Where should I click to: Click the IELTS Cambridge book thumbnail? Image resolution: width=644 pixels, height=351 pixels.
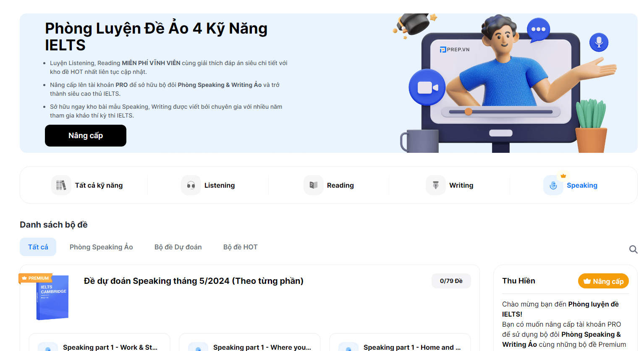[x=52, y=297]
